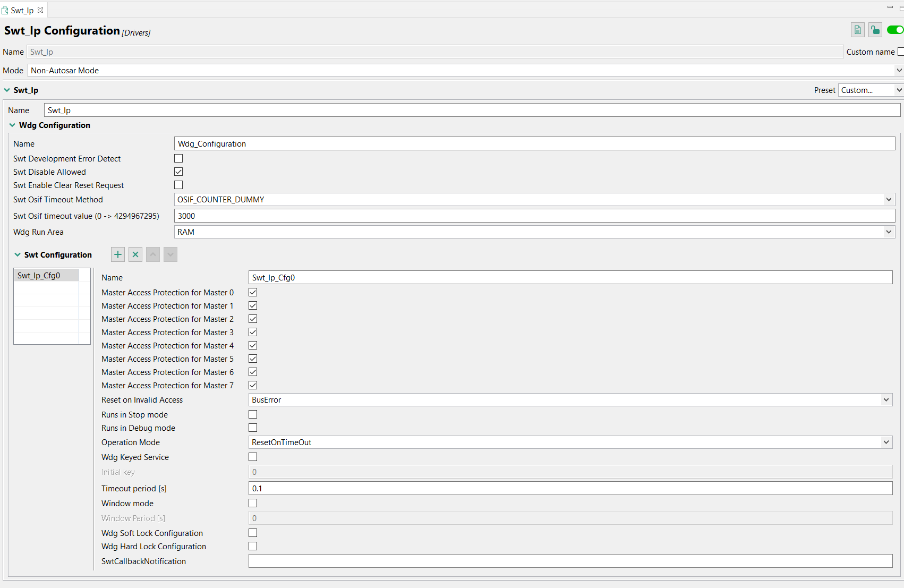
Task: Uncheck Swt Disable Allowed
Action: coord(178,171)
